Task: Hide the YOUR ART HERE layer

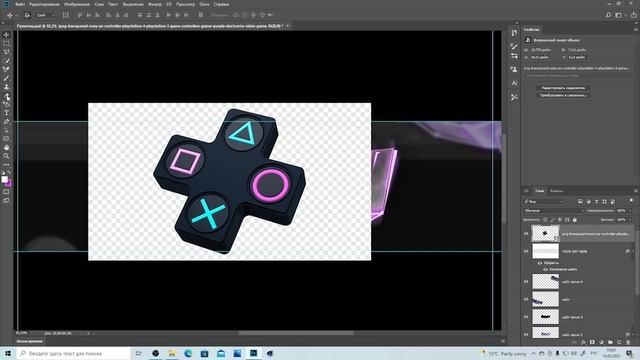Action: tap(526, 251)
